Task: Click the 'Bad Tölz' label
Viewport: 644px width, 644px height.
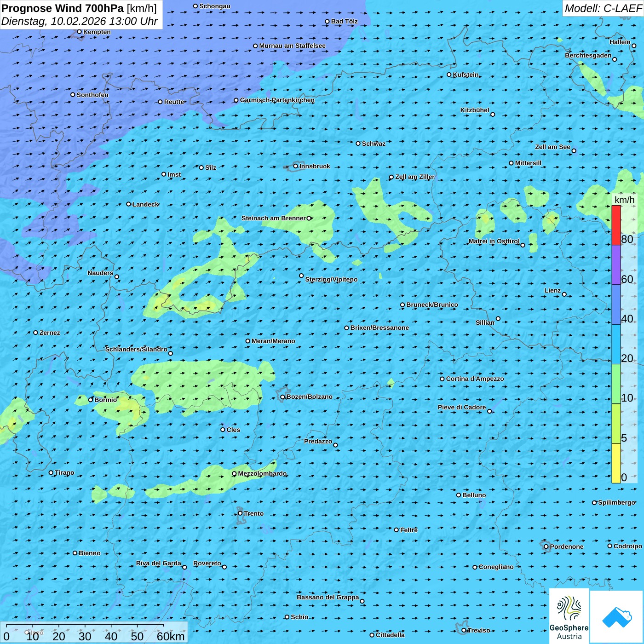Action: (x=344, y=21)
